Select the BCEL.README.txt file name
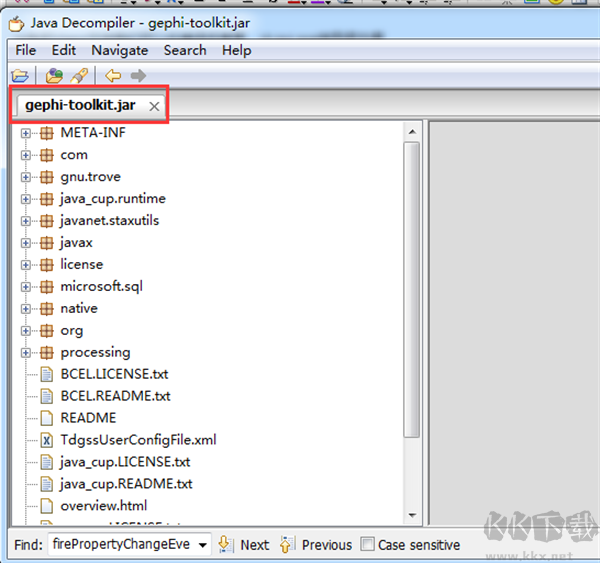This screenshot has width=600, height=563. click(x=115, y=397)
